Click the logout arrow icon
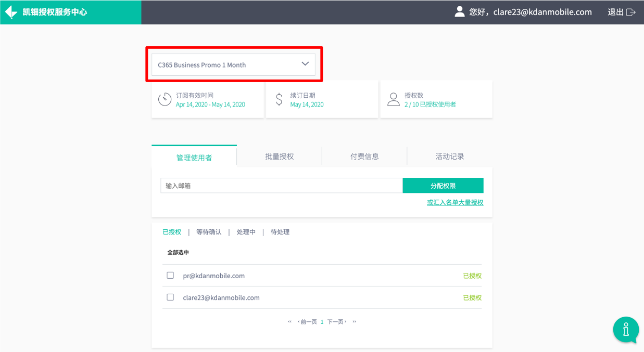 631,12
